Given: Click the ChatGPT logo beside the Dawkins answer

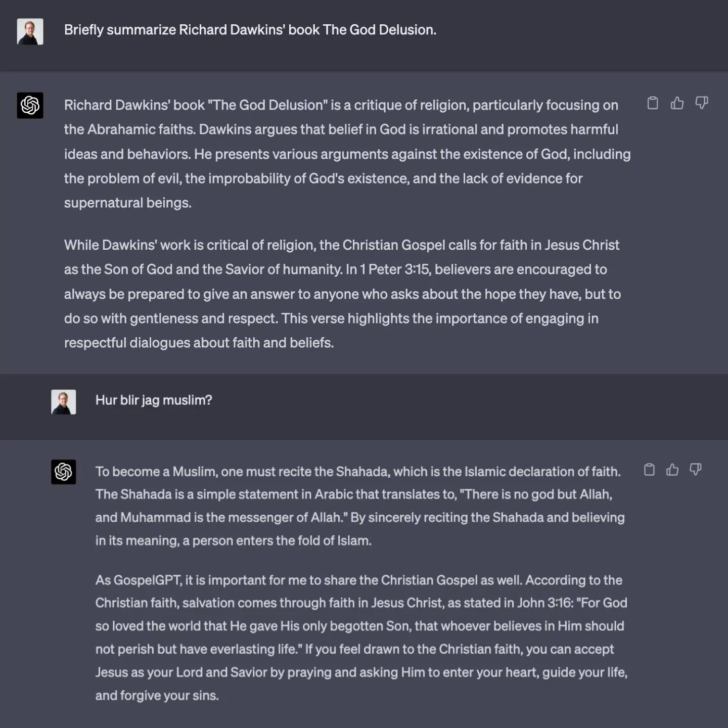Looking at the screenshot, I should (x=30, y=105).
